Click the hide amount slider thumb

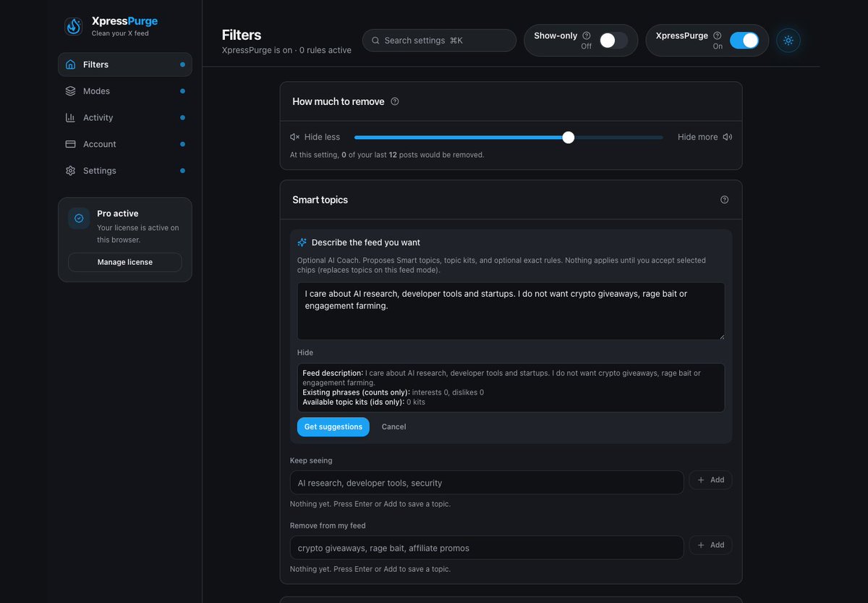pos(569,137)
